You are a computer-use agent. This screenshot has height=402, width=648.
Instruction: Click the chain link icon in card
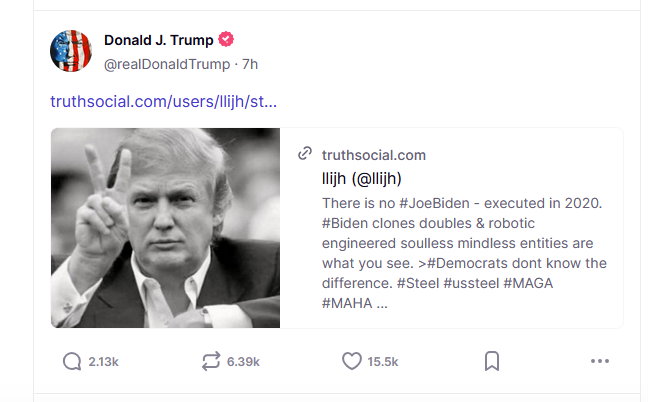coord(305,153)
